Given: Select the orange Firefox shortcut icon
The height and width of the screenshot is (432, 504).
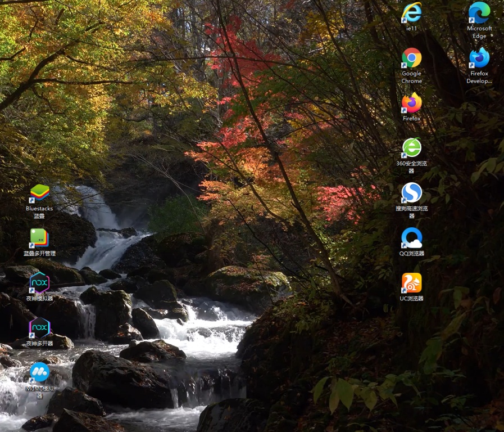Looking at the screenshot, I should (412, 103).
